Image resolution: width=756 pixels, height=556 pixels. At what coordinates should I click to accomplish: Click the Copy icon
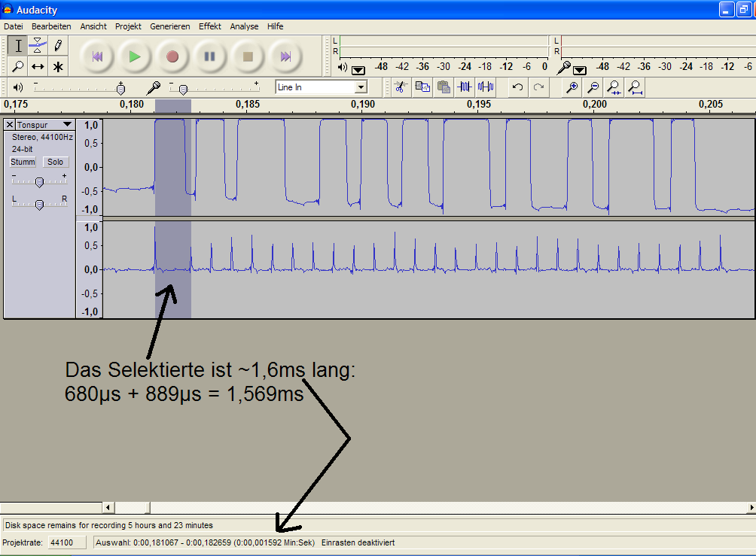click(x=422, y=87)
